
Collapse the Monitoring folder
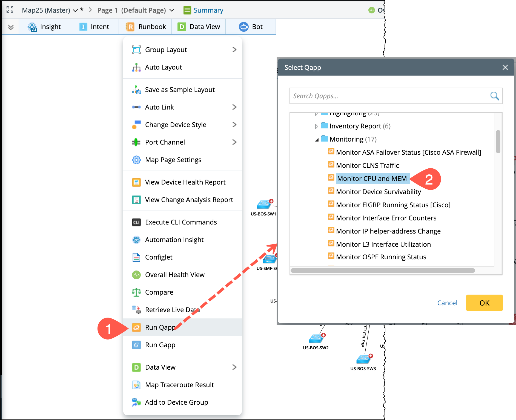317,140
